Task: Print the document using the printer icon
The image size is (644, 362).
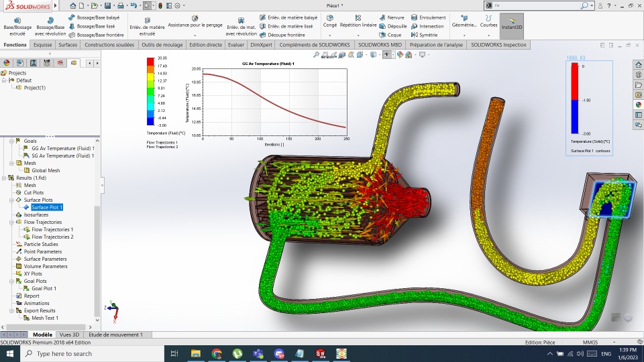Action: (x=121, y=6)
